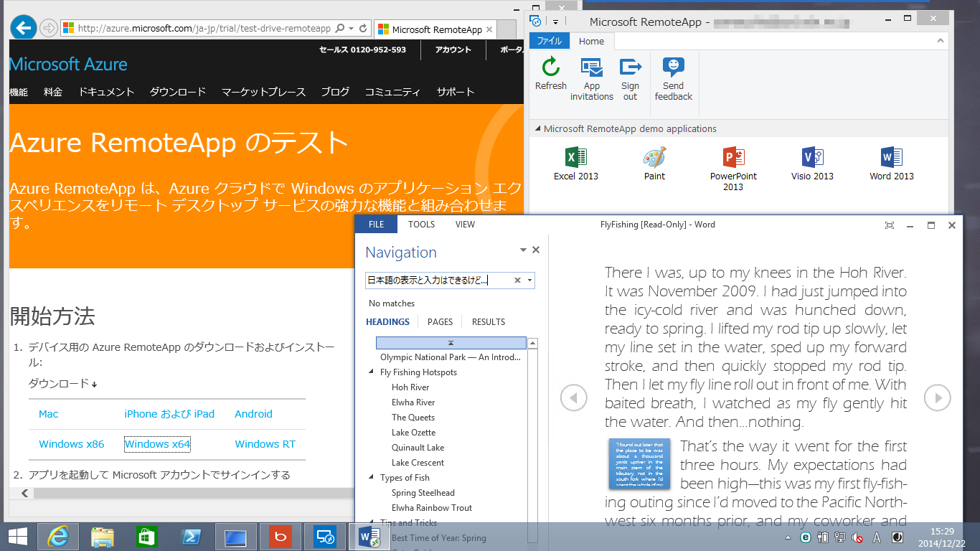Click Word RemoteApp taskbar icon

click(369, 537)
